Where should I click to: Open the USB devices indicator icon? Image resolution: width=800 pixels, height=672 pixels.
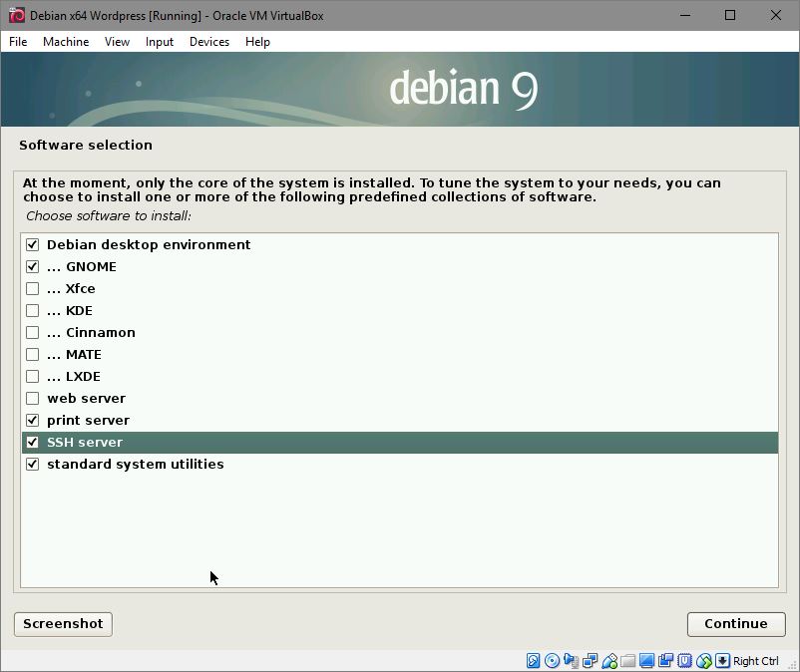(x=609, y=661)
